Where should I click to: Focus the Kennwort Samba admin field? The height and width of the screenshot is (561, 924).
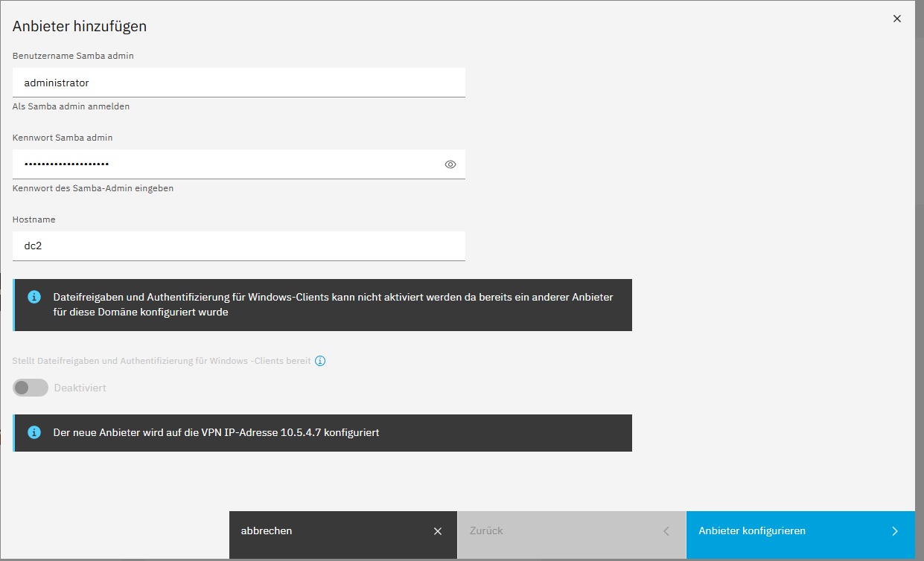(x=223, y=164)
